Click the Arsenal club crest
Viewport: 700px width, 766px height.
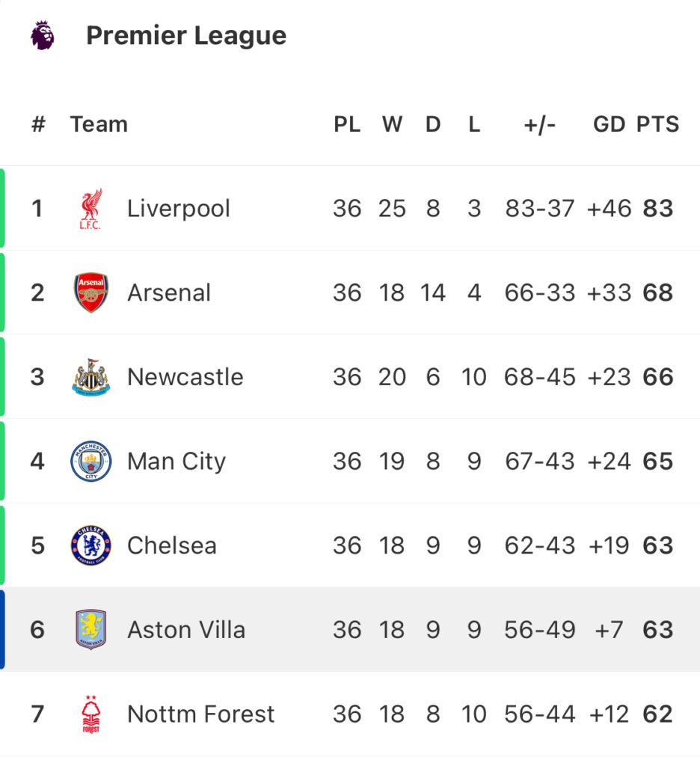click(90, 292)
